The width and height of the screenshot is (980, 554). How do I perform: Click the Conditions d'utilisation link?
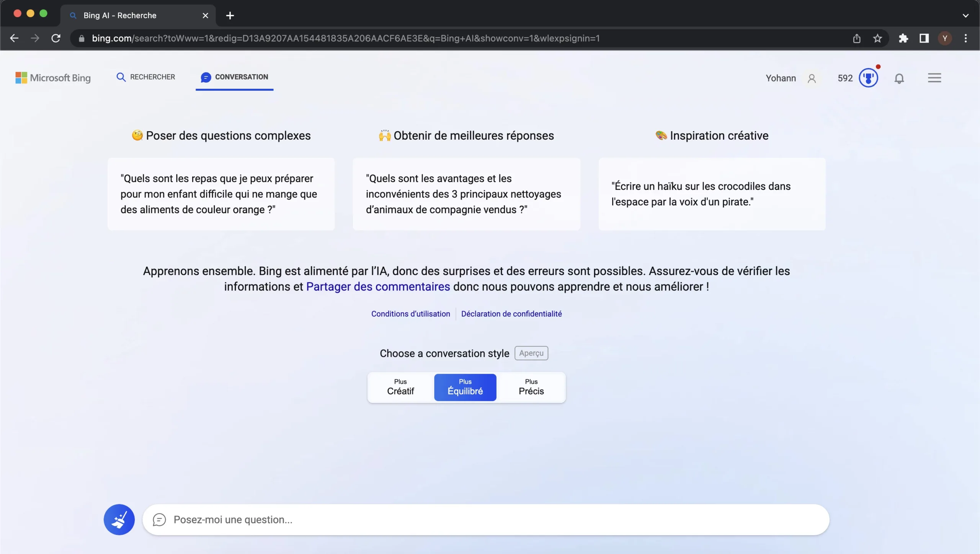coord(411,313)
